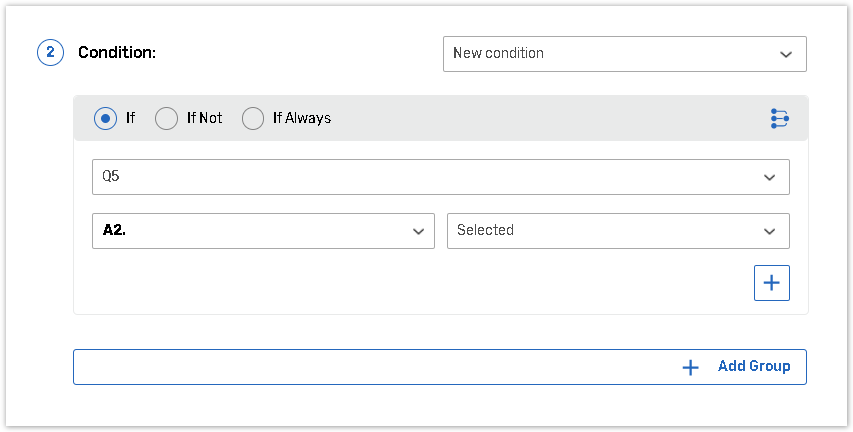Click the step number 2 circle
853x432 pixels.
click(x=50, y=53)
